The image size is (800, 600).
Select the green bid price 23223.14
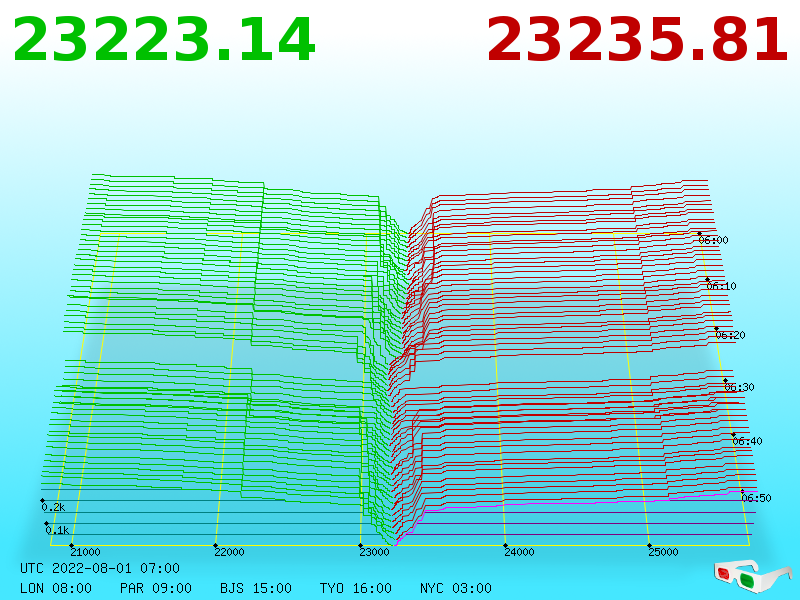(164, 40)
